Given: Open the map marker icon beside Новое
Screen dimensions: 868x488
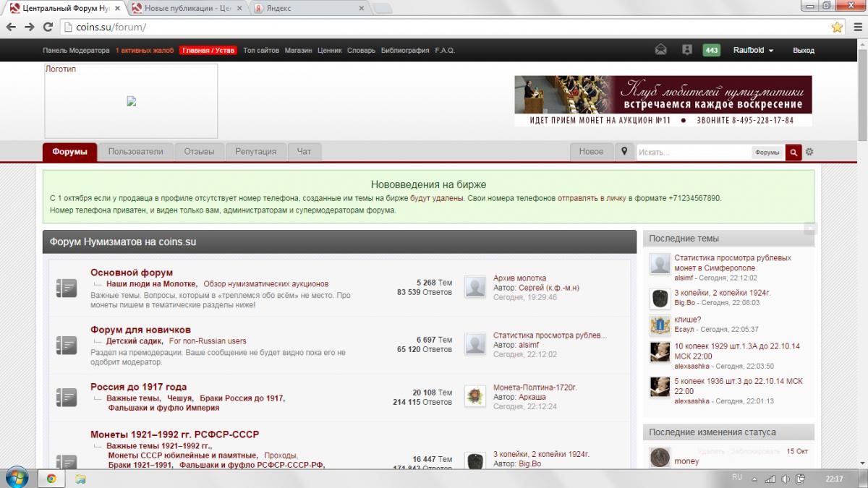Looking at the screenshot, I should [624, 152].
